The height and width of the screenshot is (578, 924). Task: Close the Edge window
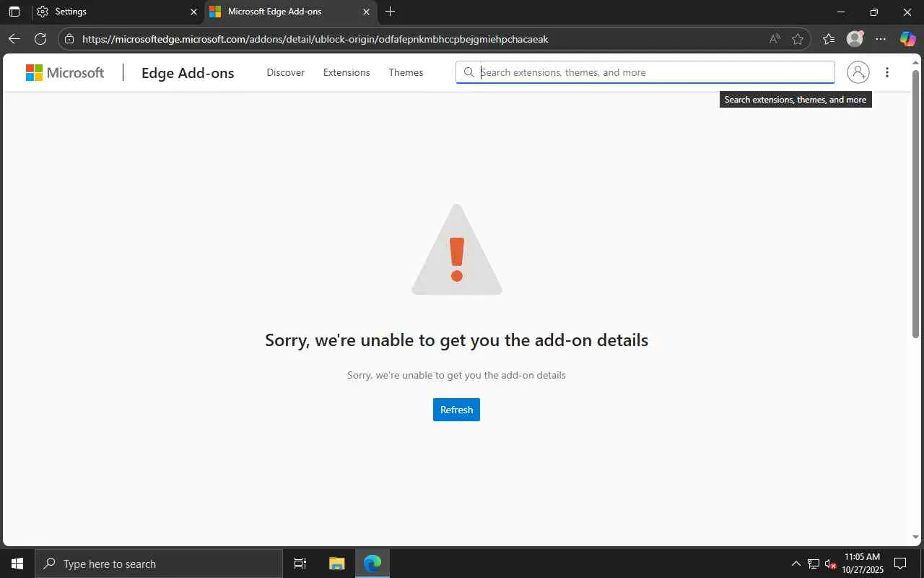907,12
